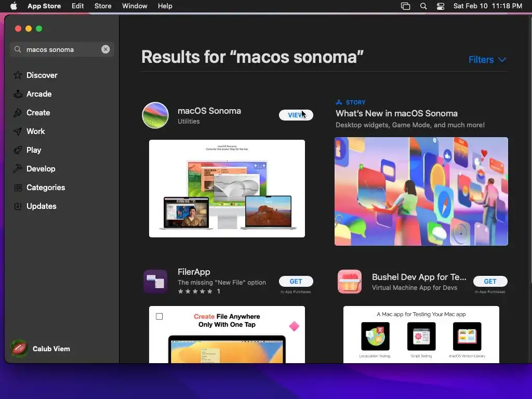Click 'Utilities' under macOS Sonoma
This screenshot has height=399, width=532.
tap(189, 122)
